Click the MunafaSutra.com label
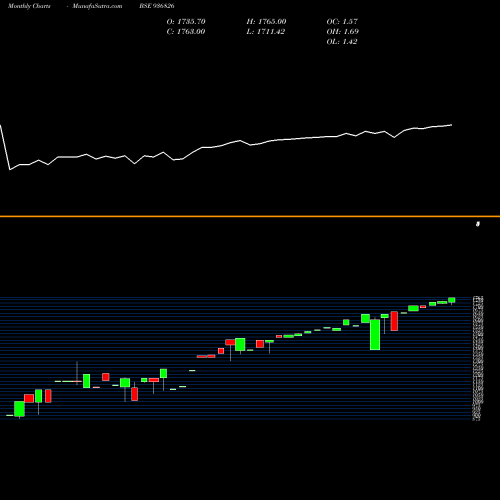Image resolution: width=500 pixels, height=500 pixels. [97, 6]
